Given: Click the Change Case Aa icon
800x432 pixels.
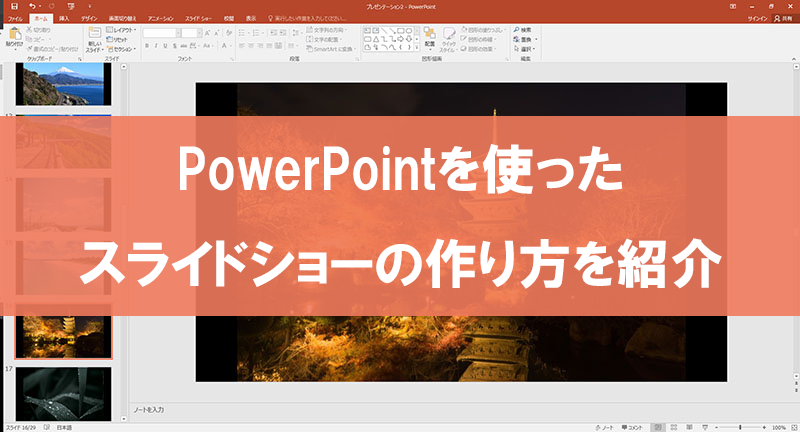Looking at the screenshot, I should click(x=207, y=46).
